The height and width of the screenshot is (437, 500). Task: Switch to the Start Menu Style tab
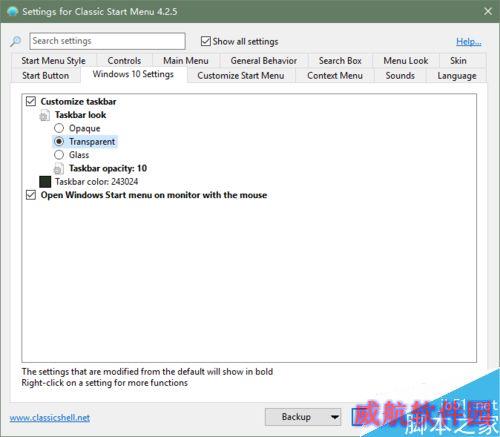tap(54, 61)
